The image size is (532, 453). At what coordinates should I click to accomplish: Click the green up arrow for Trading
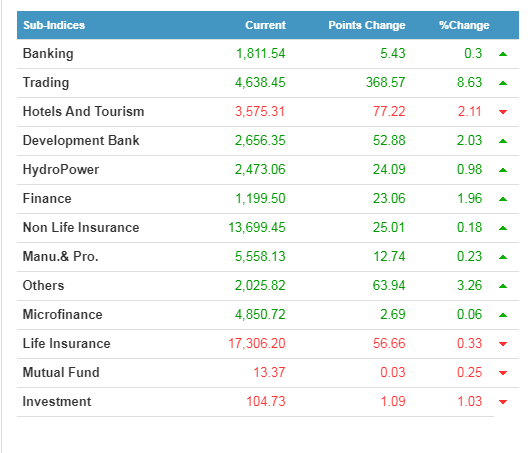503,83
